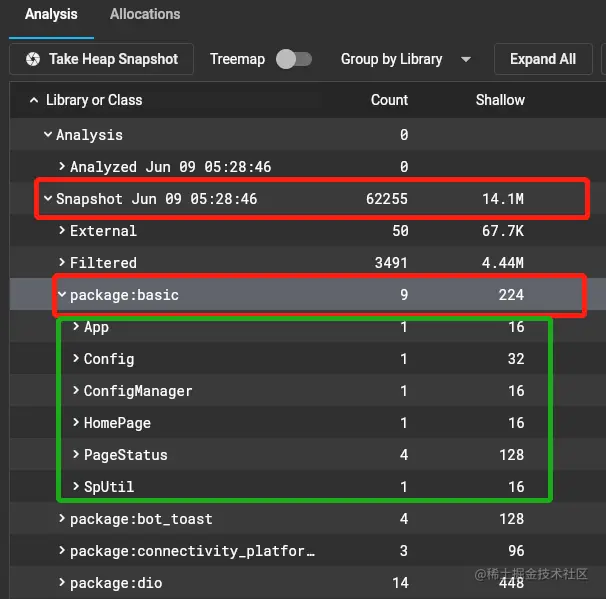
Task: Select the External row label
Action: click(x=103, y=231)
